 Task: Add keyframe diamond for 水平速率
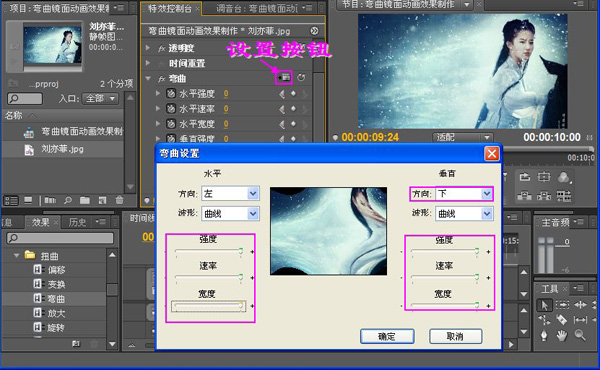pyautogui.click(x=293, y=109)
